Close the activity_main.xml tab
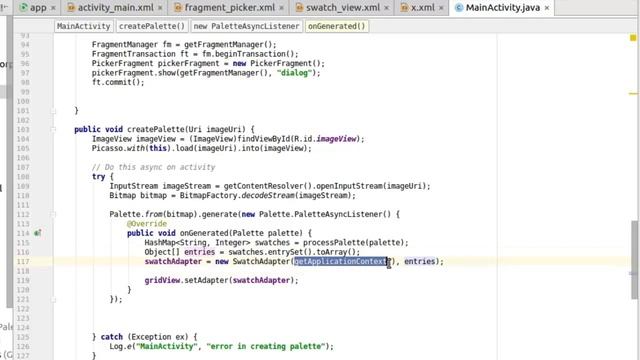The width and height of the screenshot is (640, 360). [x=160, y=8]
